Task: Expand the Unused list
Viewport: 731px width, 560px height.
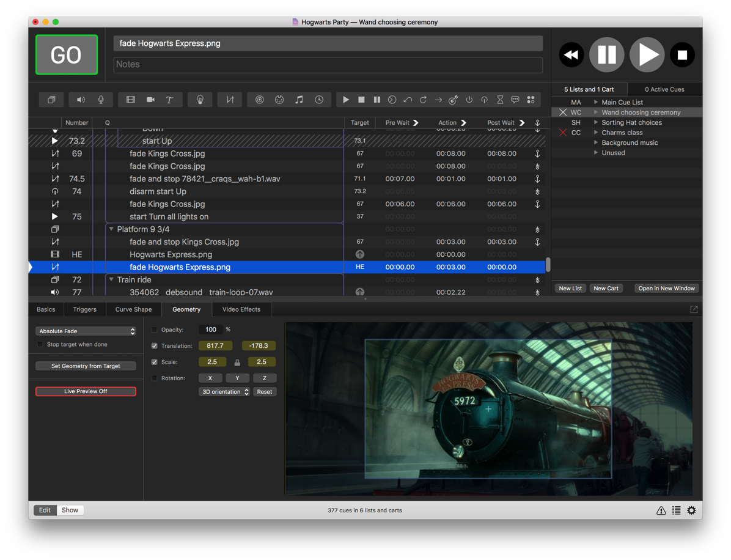Action: (x=596, y=152)
